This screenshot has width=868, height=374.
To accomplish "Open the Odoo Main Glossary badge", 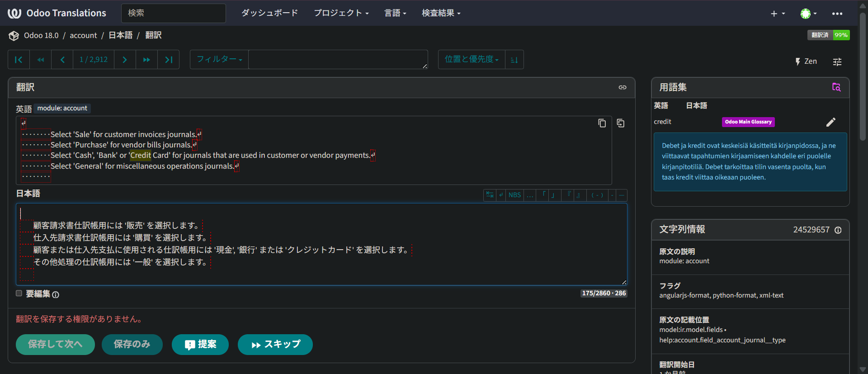I will [748, 122].
